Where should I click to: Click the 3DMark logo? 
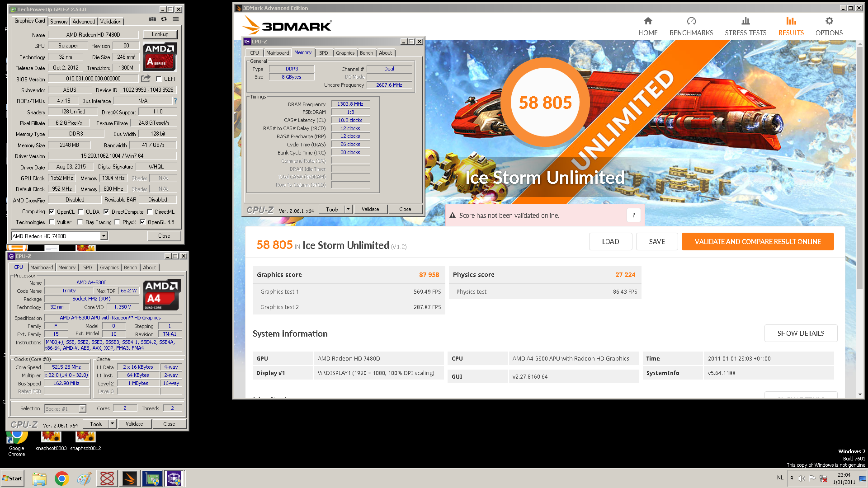pyautogui.click(x=287, y=25)
